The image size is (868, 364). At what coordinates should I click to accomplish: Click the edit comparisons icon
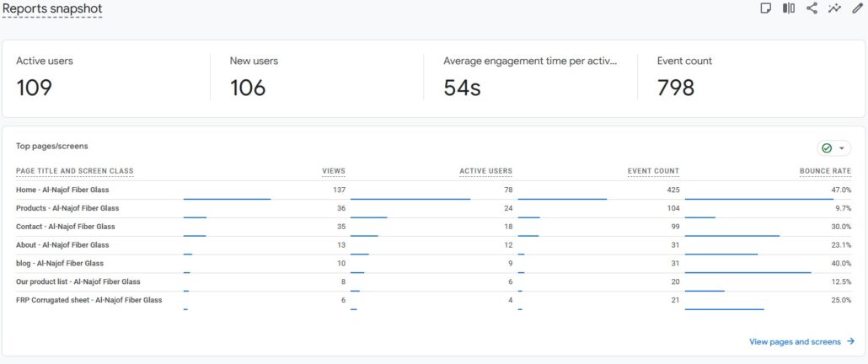[789, 8]
